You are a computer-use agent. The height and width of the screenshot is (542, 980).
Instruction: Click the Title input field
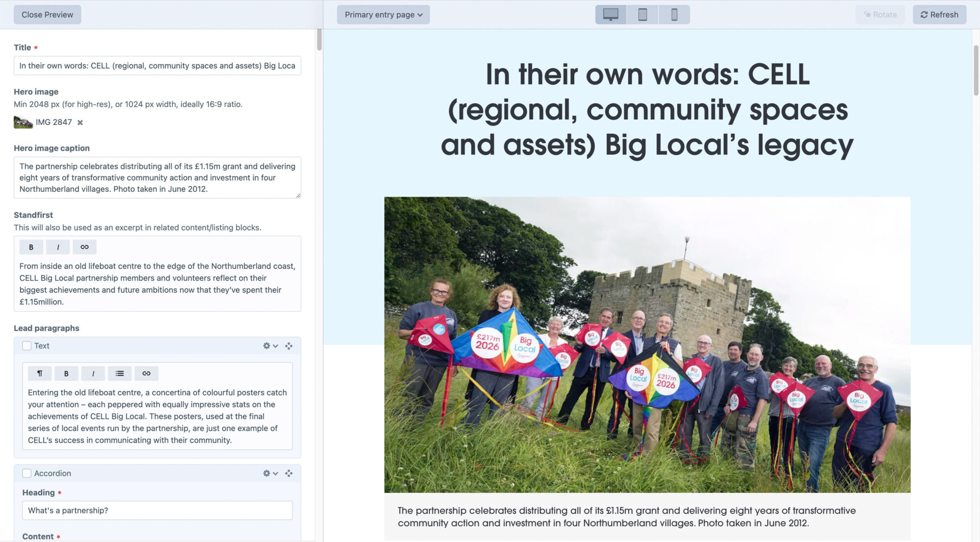click(x=157, y=66)
